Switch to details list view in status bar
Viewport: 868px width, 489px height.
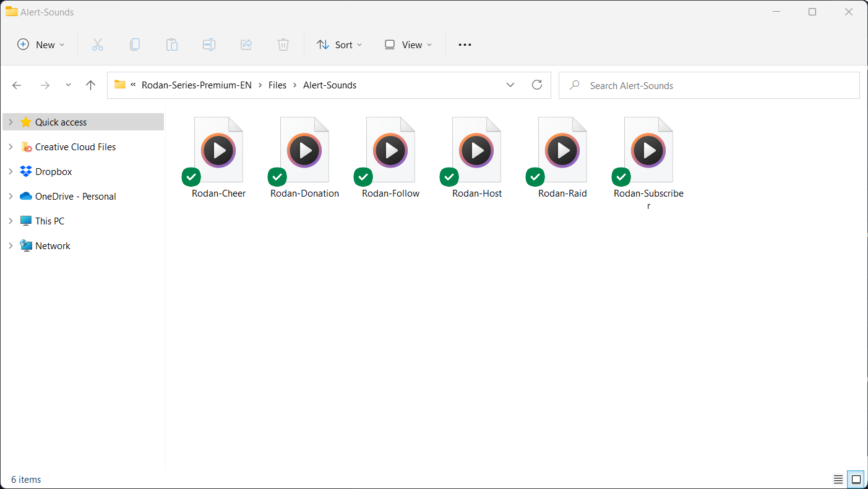pyautogui.click(x=838, y=479)
